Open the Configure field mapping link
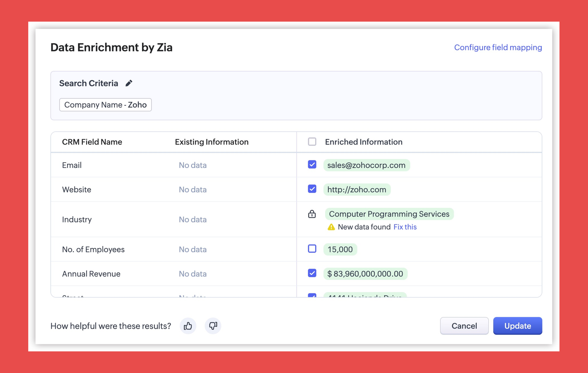This screenshot has width=588, height=373. [498, 47]
